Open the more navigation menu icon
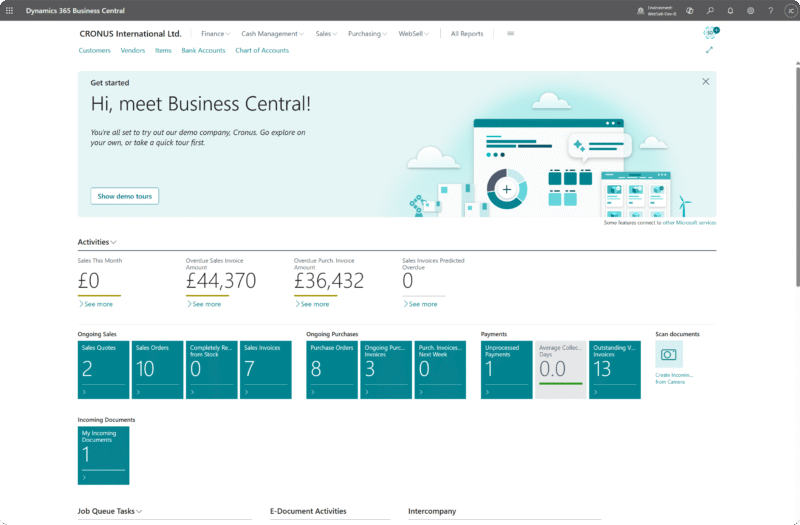Image resolution: width=800 pixels, height=525 pixels. pos(511,34)
